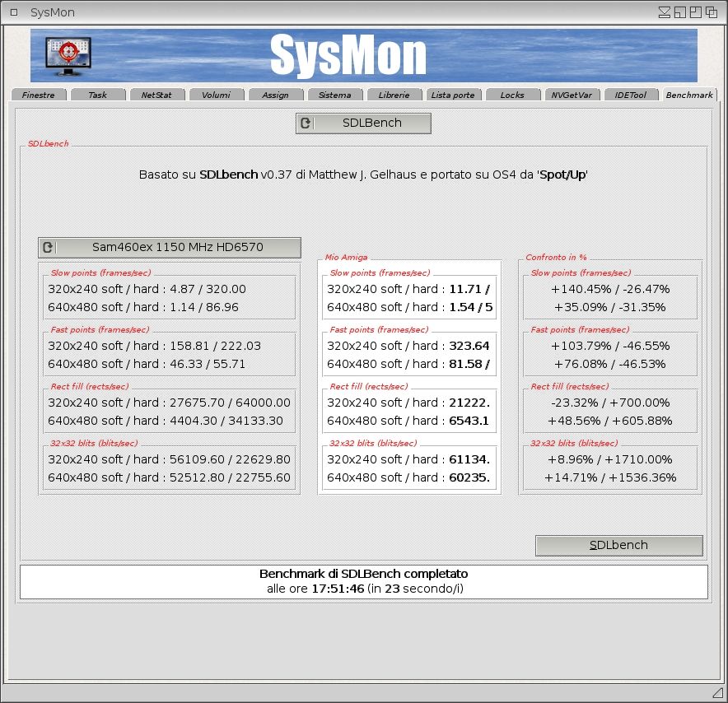Switch to the Sistema tab

pos(334,95)
